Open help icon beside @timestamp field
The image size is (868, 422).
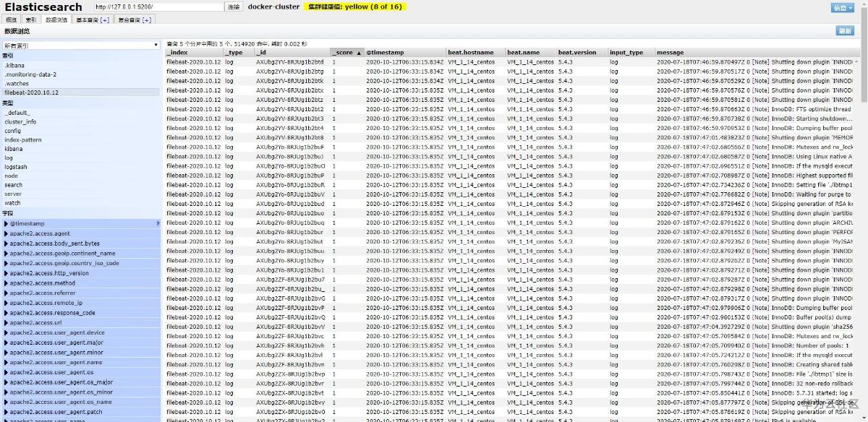(158, 224)
